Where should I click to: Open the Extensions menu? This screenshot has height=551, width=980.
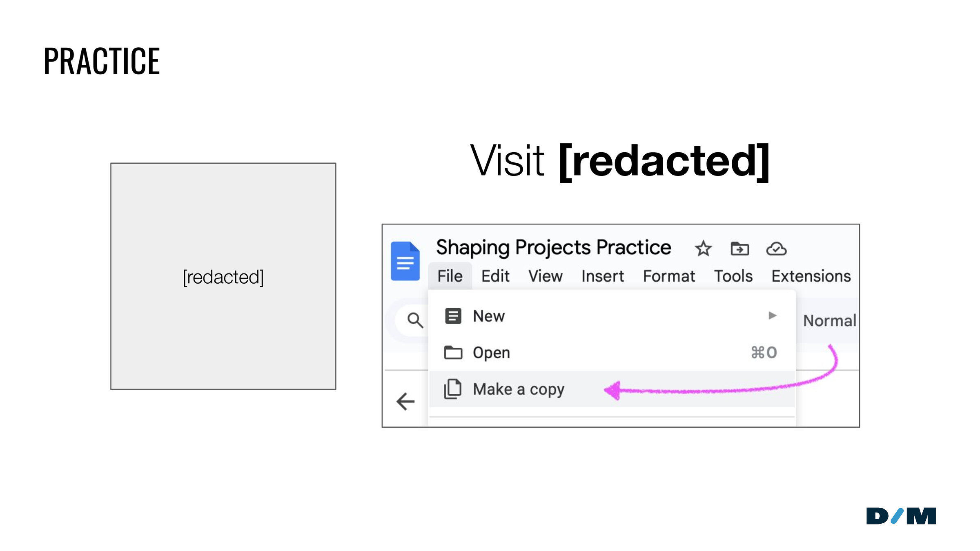click(x=811, y=276)
